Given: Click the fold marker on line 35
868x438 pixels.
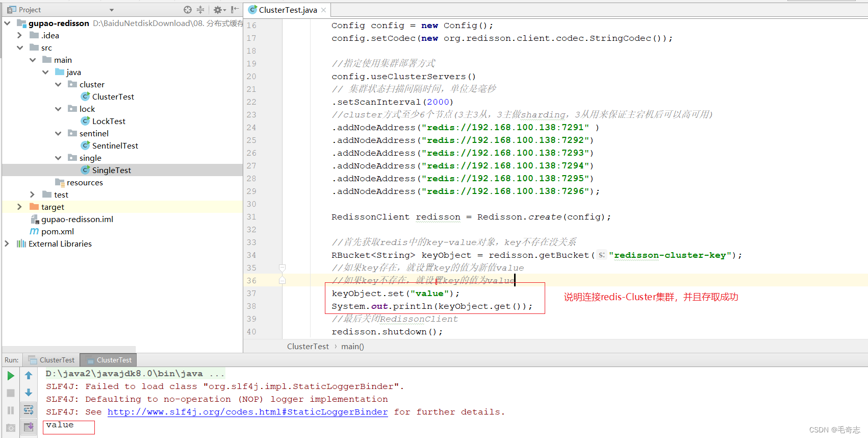Looking at the screenshot, I should tap(282, 267).
